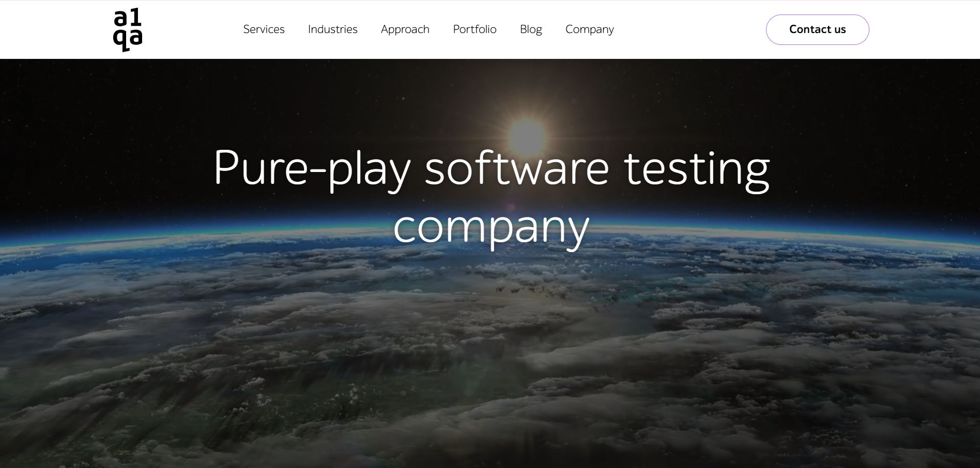
Task: Click the word "Pure-play" in the headline
Action: click(312, 168)
